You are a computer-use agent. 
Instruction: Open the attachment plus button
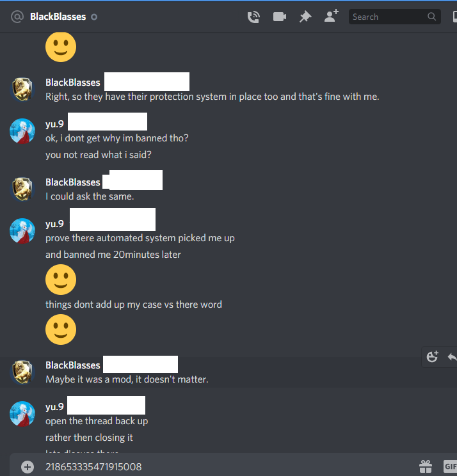pos(28,467)
